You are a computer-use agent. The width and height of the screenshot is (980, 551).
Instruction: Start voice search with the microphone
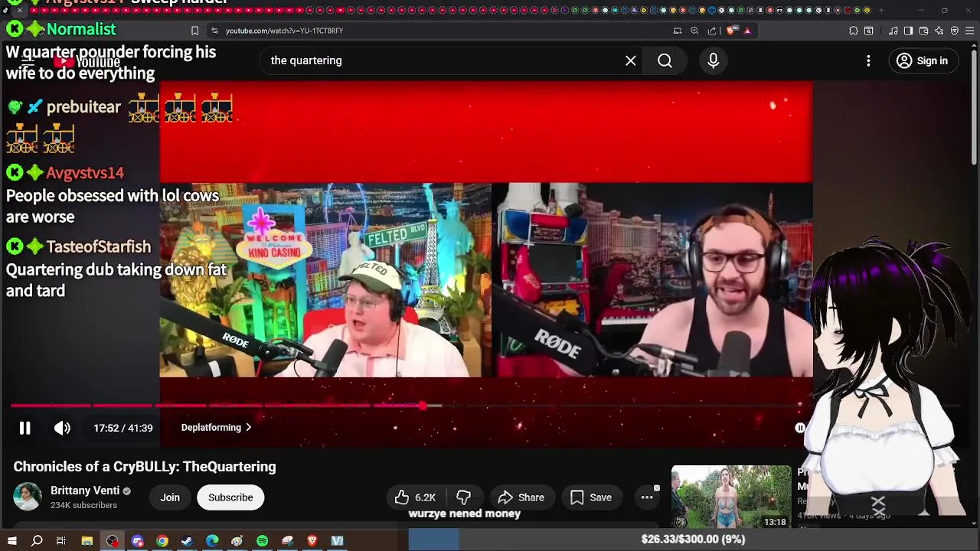point(714,60)
